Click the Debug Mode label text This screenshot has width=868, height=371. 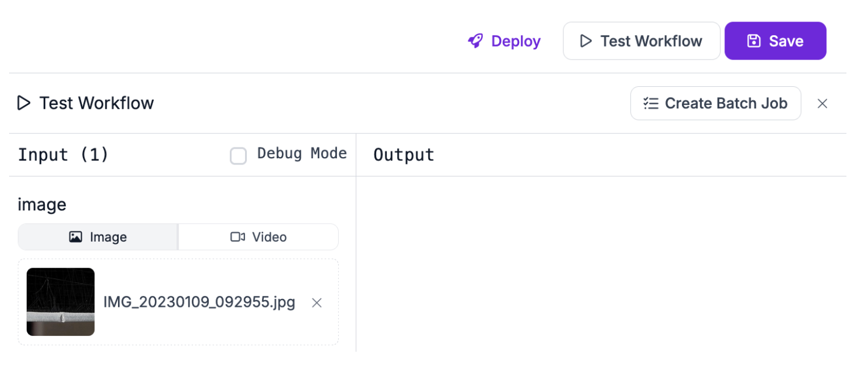click(302, 154)
